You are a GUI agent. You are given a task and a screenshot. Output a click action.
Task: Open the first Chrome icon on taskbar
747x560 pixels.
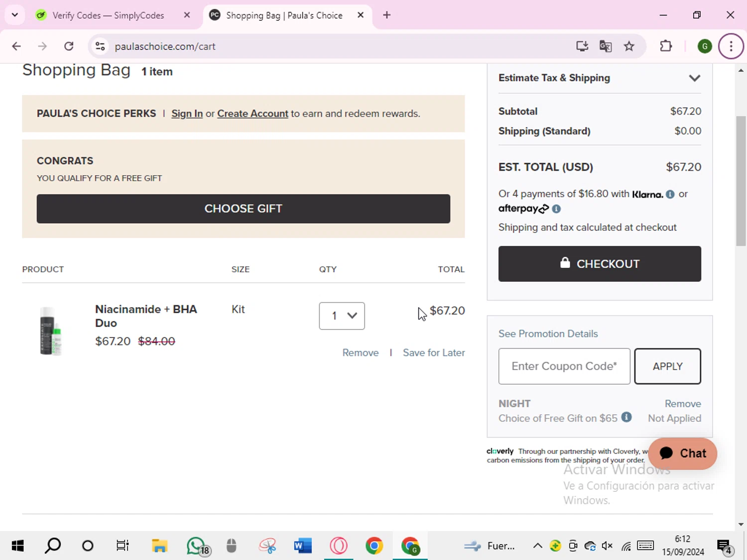[374, 546]
